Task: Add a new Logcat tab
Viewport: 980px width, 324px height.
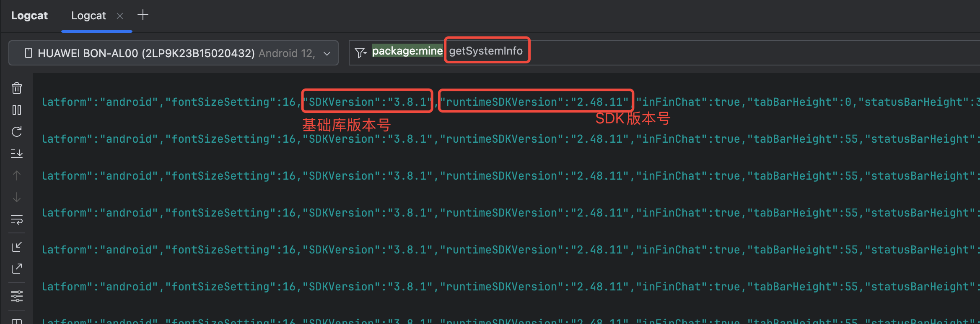Action: [x=143, y=16]
